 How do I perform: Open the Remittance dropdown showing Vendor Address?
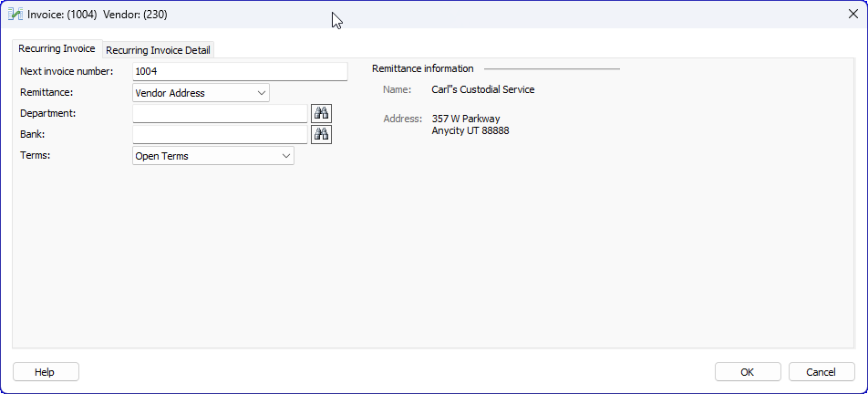tap(201, 92)
